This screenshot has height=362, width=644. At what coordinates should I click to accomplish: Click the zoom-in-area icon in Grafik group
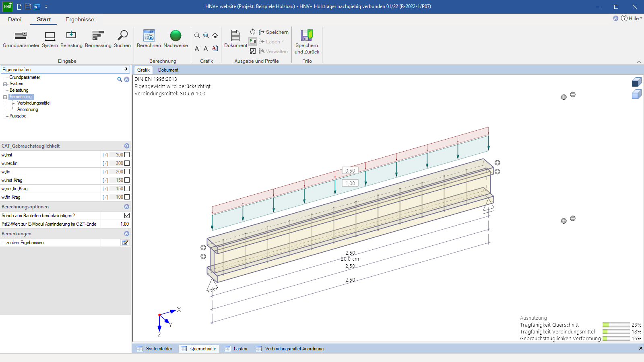[x=206, y=35]
